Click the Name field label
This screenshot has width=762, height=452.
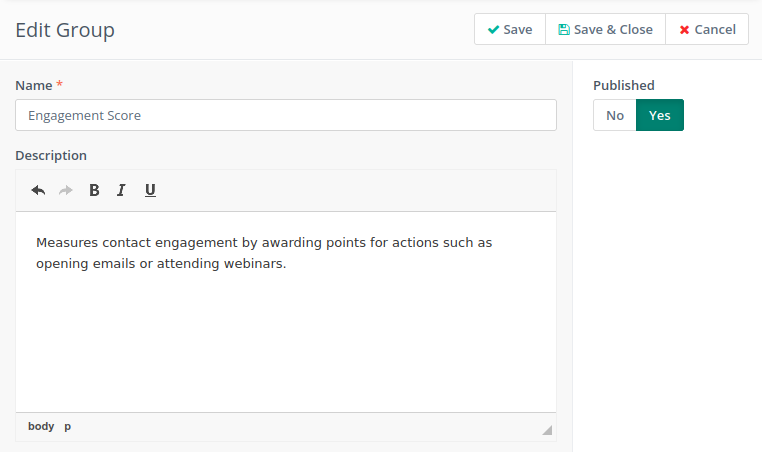click(x=33, y=85)
